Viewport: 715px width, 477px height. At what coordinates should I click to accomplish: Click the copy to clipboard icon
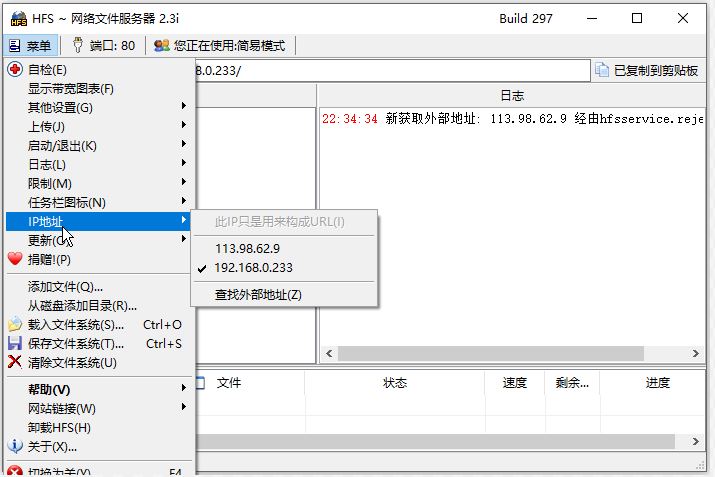click(602, 70)
